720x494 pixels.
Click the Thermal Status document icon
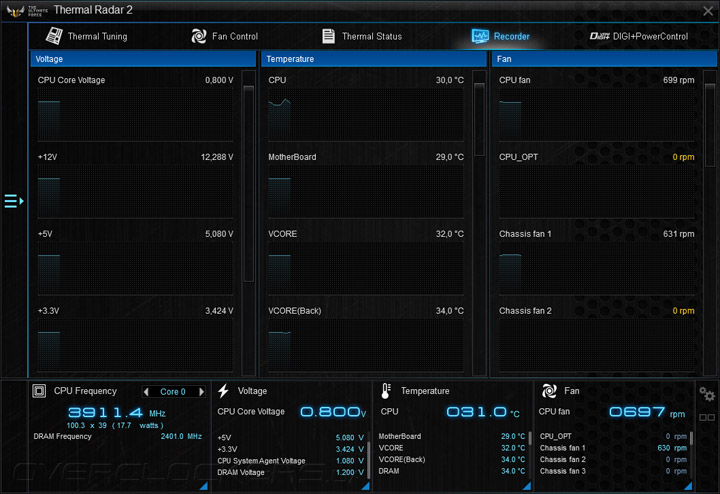coord(328,36)
